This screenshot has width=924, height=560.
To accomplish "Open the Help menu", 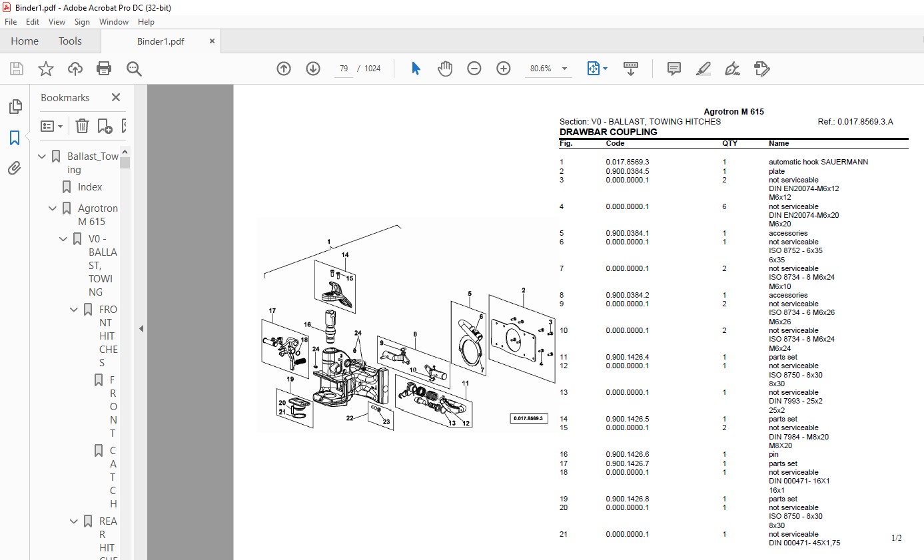I will 146,22.
